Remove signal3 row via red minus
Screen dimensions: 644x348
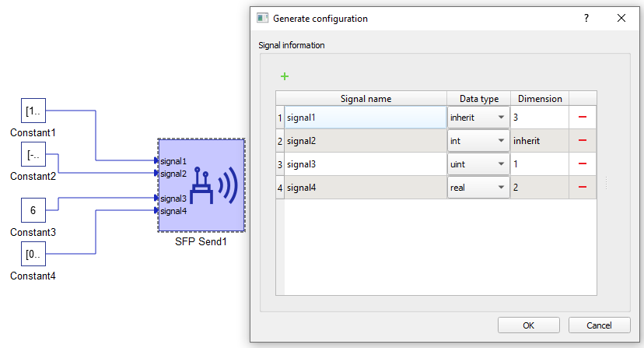(x=582, y=164)
